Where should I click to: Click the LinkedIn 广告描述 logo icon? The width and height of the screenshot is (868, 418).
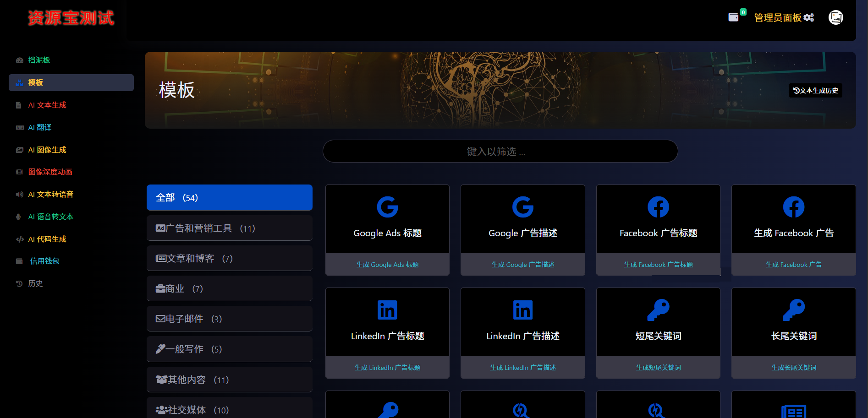pos(522,310)
